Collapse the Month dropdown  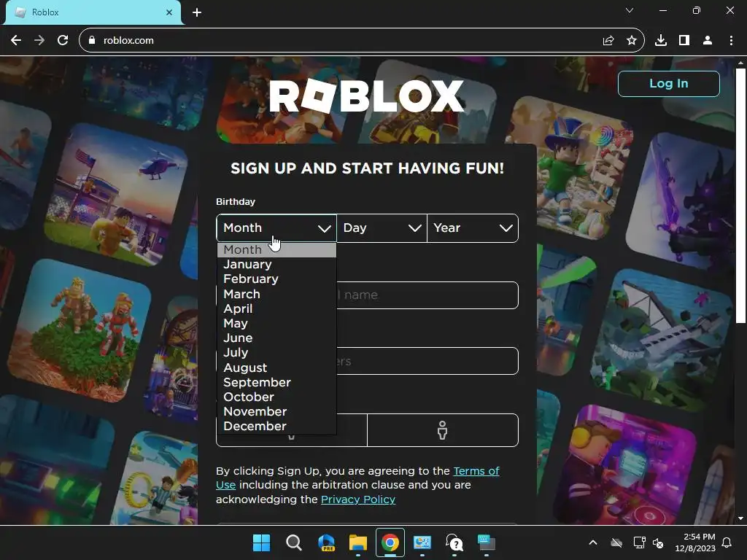coord(276,228)
